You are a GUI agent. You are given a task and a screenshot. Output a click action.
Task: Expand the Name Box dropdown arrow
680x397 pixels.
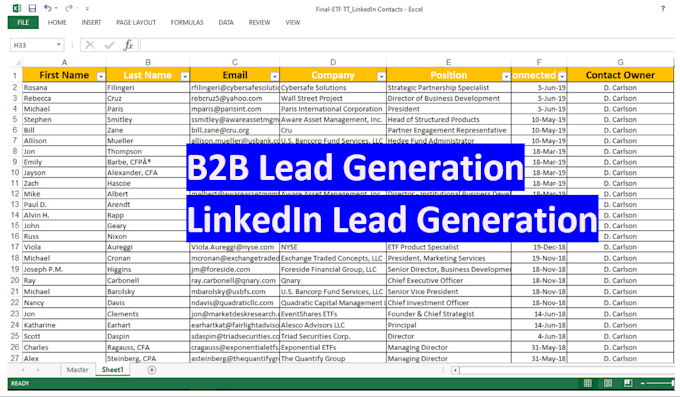point(58,45)
